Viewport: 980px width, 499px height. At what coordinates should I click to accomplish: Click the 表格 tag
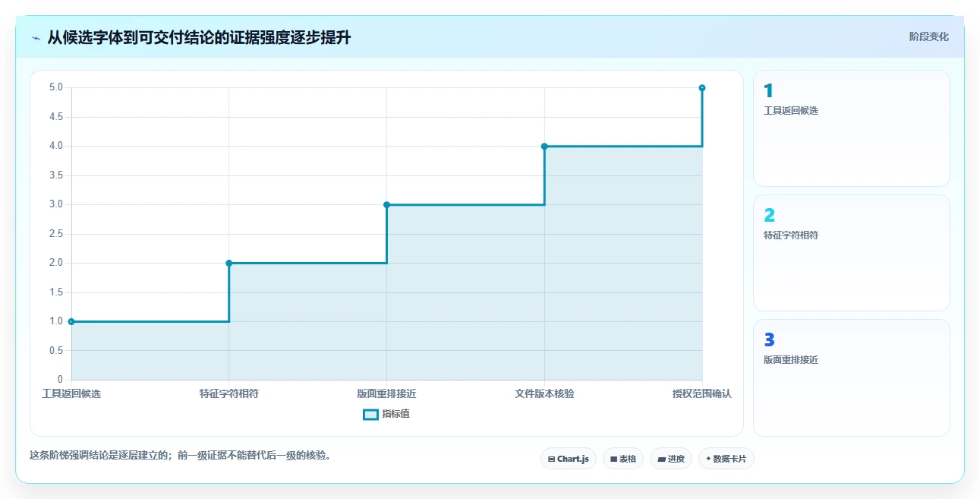coord(623,459)
